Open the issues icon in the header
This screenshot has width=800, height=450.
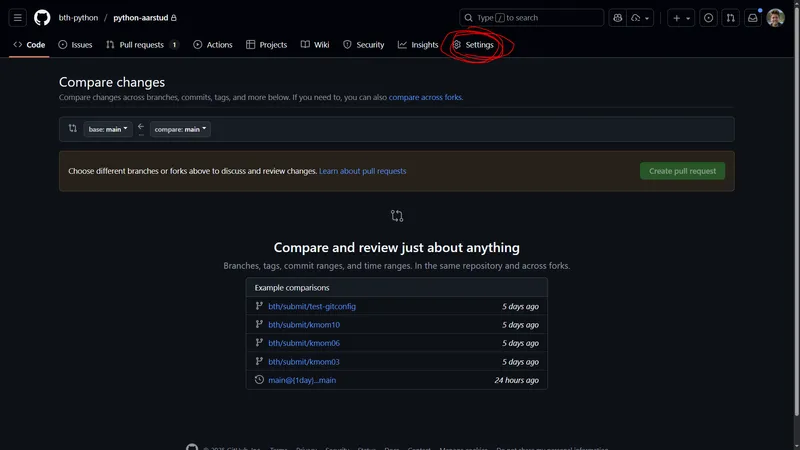[708, 18]
